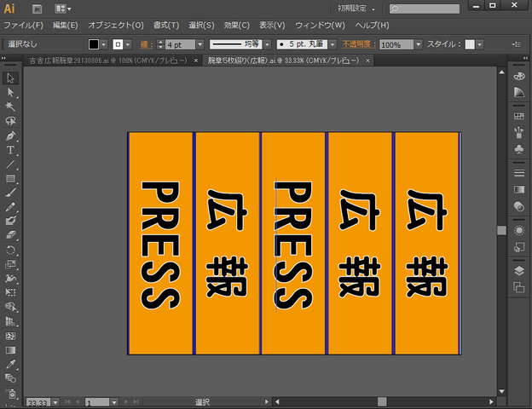This screenshot has height=409, width=532.
Task: Open the 書式(T) menu
Action: (166, 26)
